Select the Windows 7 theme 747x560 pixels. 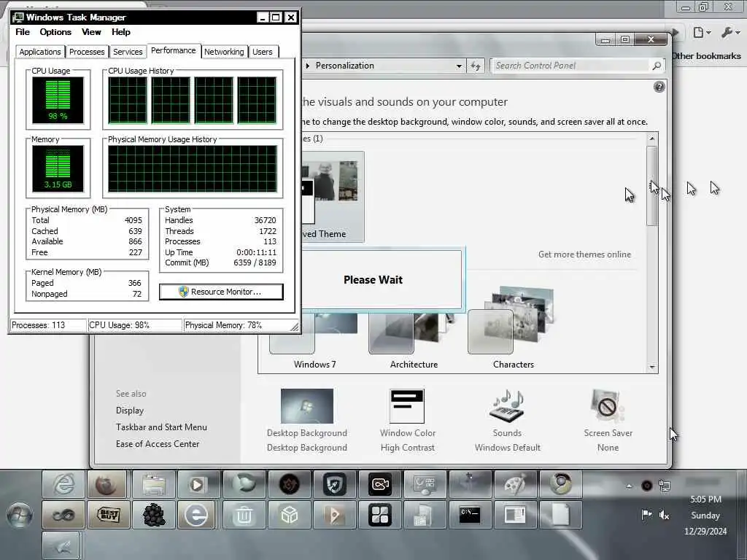pos(314,341)
